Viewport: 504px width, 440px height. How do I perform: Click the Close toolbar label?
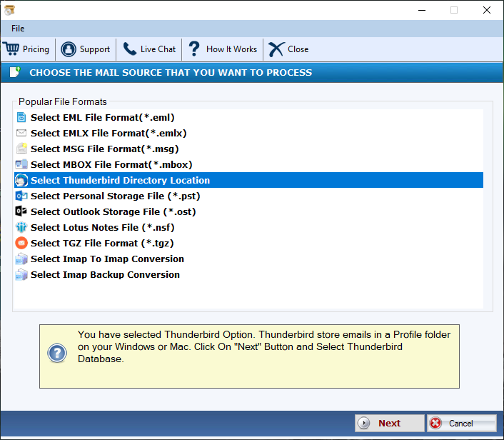[298, 49]
